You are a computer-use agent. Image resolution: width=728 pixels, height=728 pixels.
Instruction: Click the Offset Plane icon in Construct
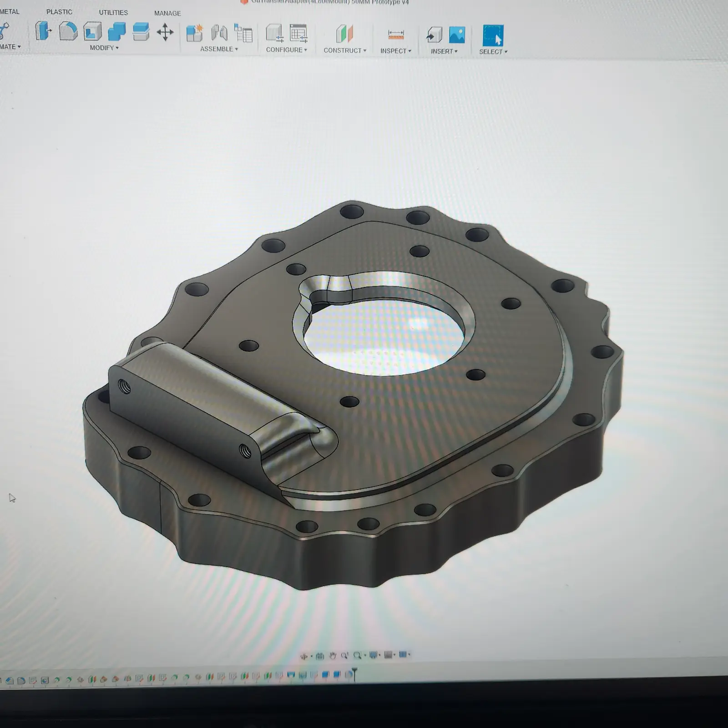click(x=344, y=34)
